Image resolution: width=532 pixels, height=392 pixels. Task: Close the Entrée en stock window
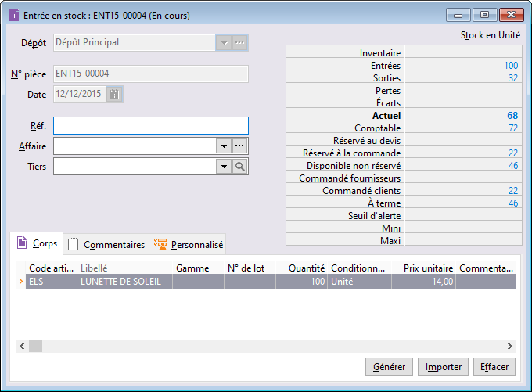click(511, 16)
